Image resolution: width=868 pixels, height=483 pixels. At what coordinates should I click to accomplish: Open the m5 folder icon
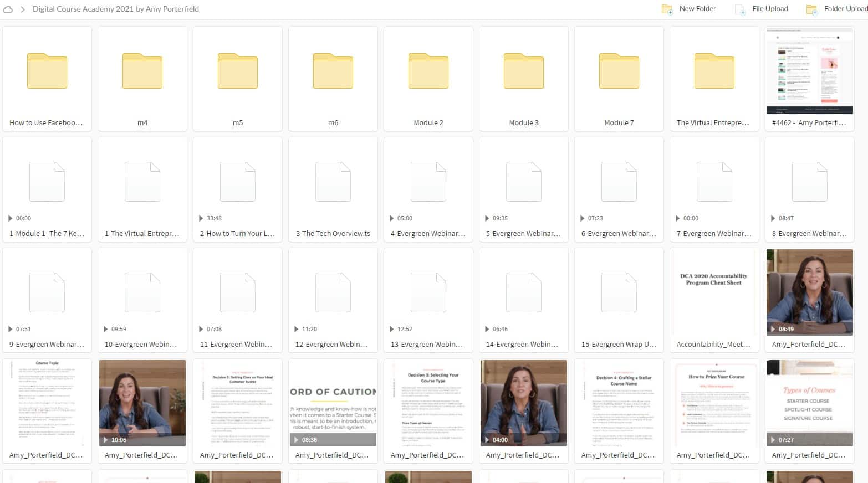coord(238,71)
